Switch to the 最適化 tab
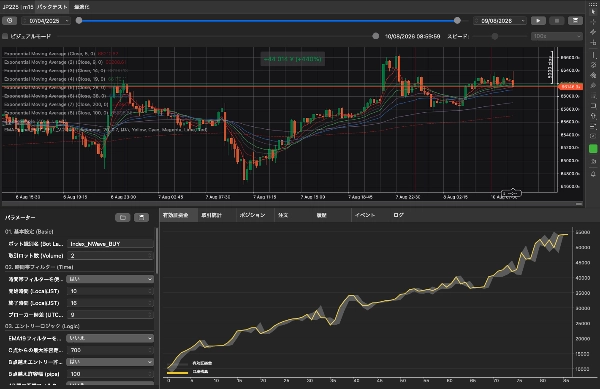 82,7
